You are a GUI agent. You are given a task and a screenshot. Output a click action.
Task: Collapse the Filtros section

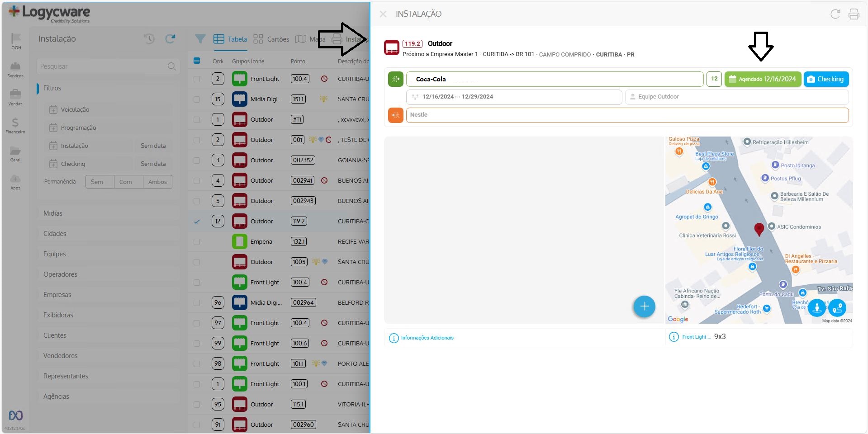[x=109, y=88]
